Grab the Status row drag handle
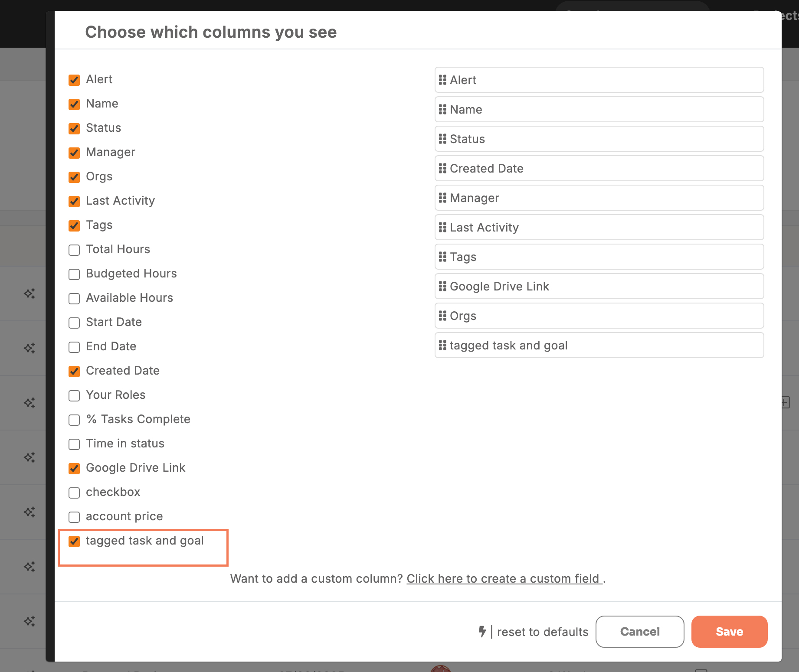The width and height of the screenshot is (799, 672). 442,139
